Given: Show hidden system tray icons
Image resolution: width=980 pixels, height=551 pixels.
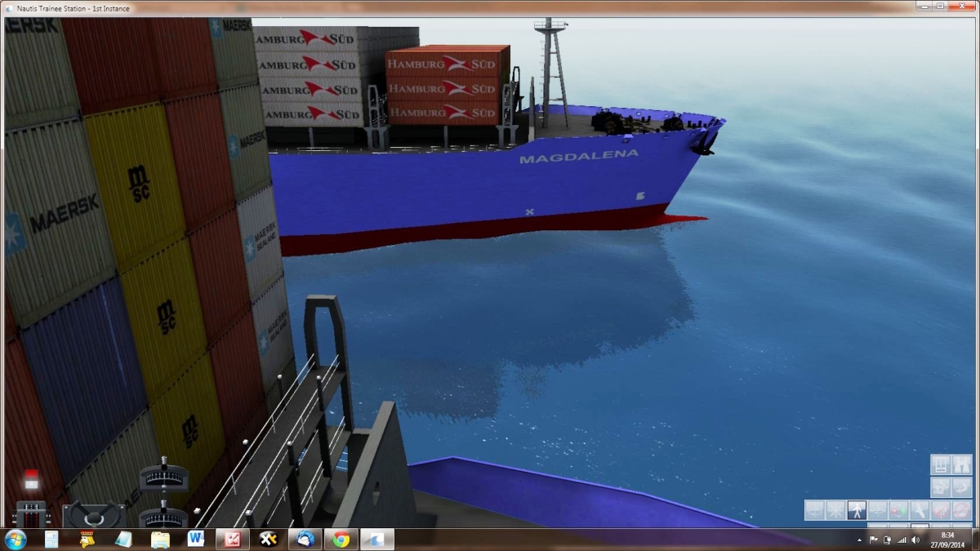Looking at the screenshot, I should pyautogui.click(x=859, y=540).
